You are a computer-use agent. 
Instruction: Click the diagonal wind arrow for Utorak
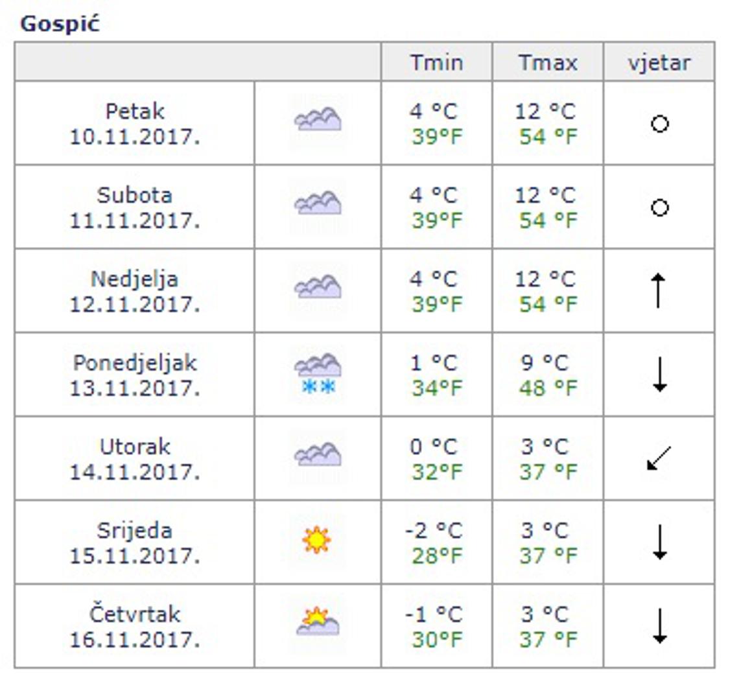[659, 458]
